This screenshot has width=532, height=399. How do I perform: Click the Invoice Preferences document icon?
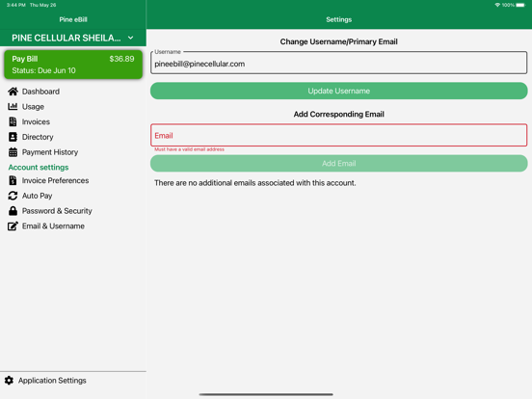tap(13, 180)
